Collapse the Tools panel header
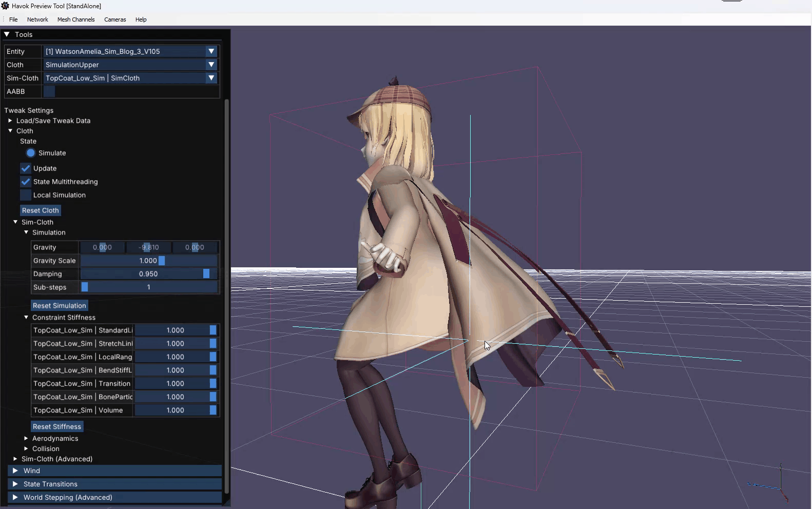This screenshot has height=509, width=812. click(7, 34)
